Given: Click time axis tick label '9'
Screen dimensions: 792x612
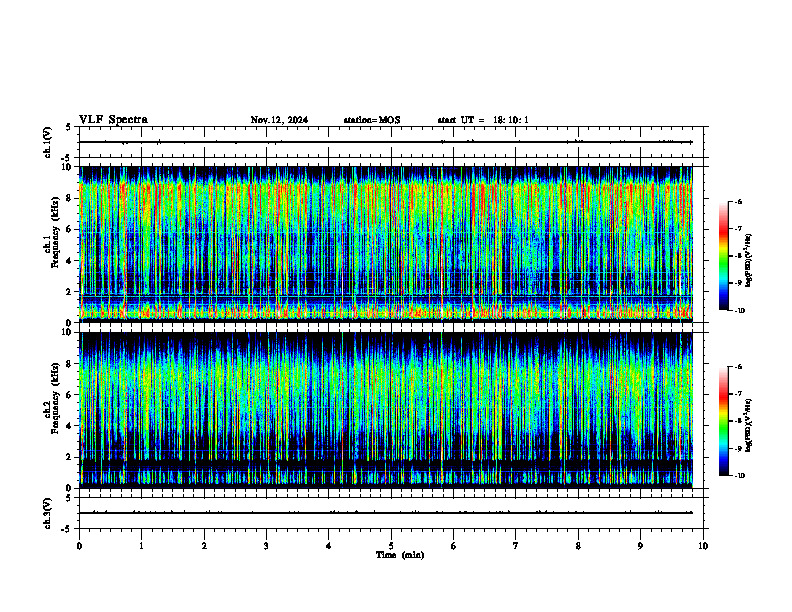Looking at the screenshot, I should tap(640, 546).
